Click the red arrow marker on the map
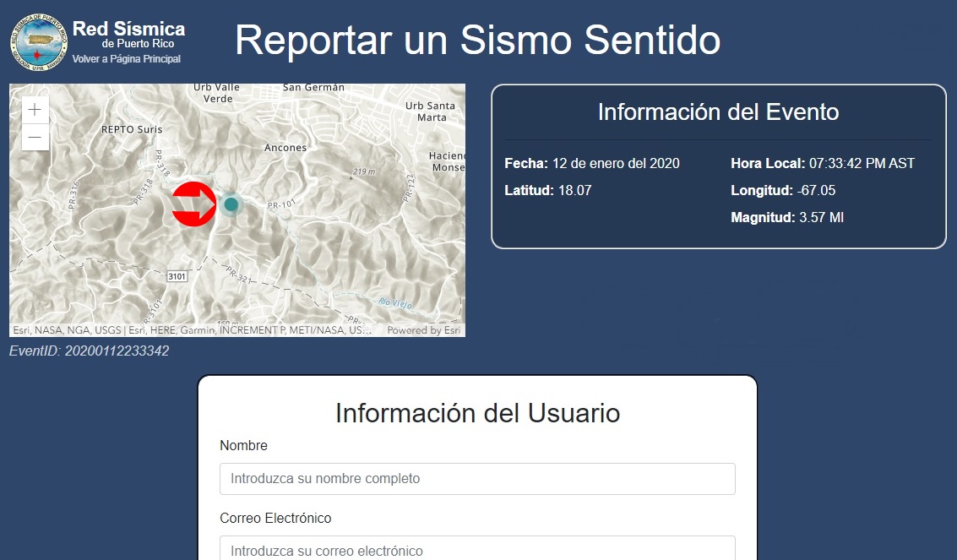This screenshot has height=560, width=957. (x=194, y=204)
